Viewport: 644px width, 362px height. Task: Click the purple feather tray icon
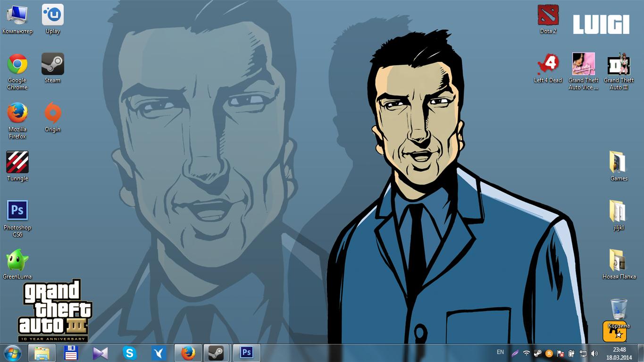[x=515, y=353]
